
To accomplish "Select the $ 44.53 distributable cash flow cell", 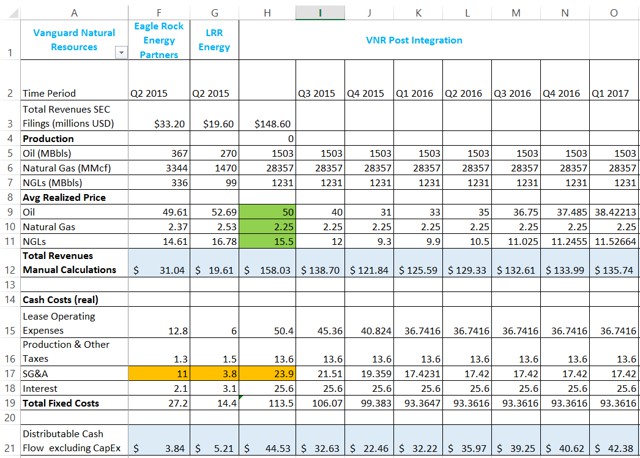I will 267,441.
